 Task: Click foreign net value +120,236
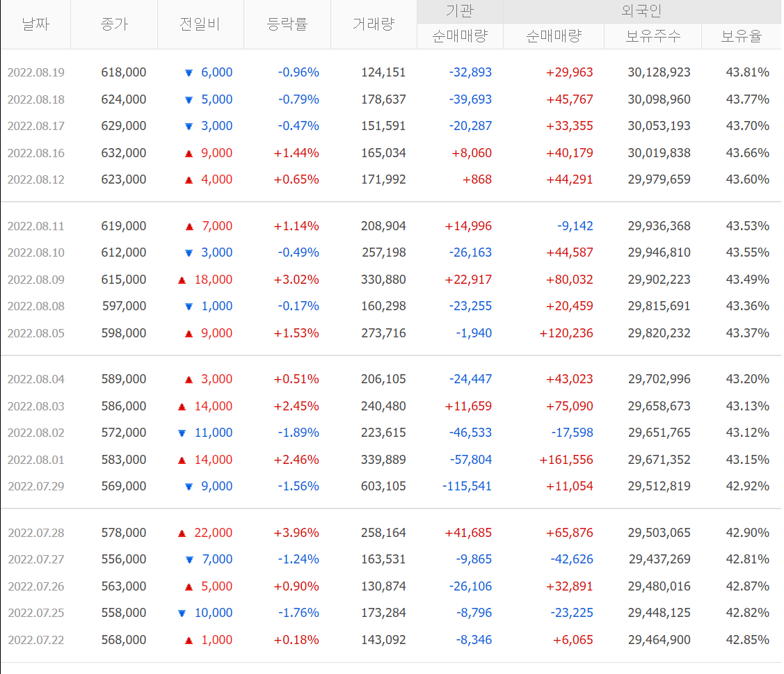tap(566, 333)
